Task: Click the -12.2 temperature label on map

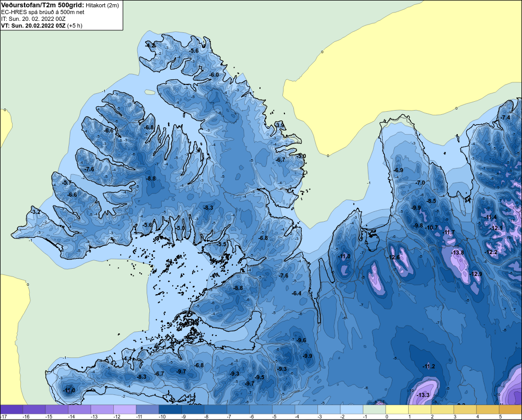Action: [x=491, y=253]
